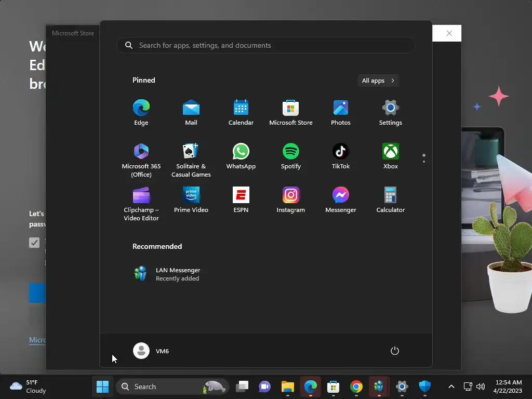532x399 pixels.
Task: Launch the Xbox app
Action: 391,156
